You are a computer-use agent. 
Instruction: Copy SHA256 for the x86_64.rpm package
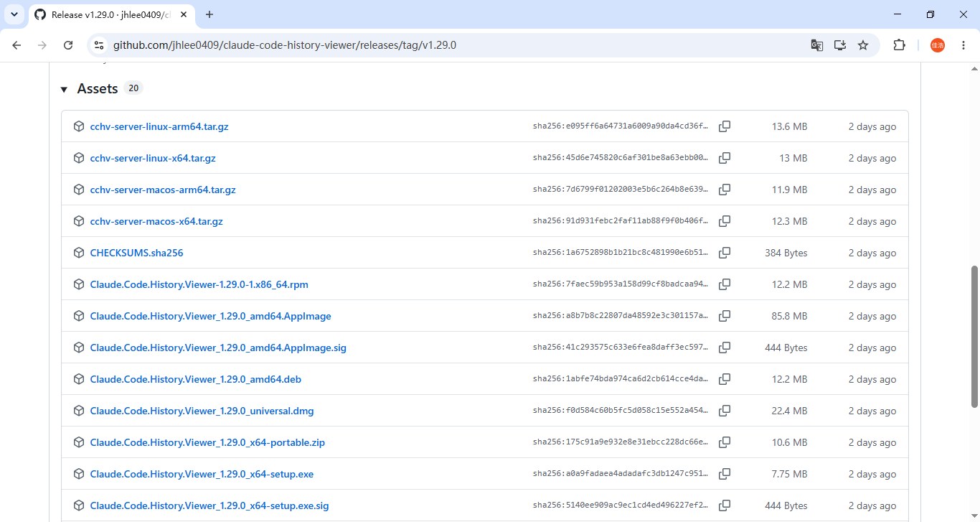point(725,284)
